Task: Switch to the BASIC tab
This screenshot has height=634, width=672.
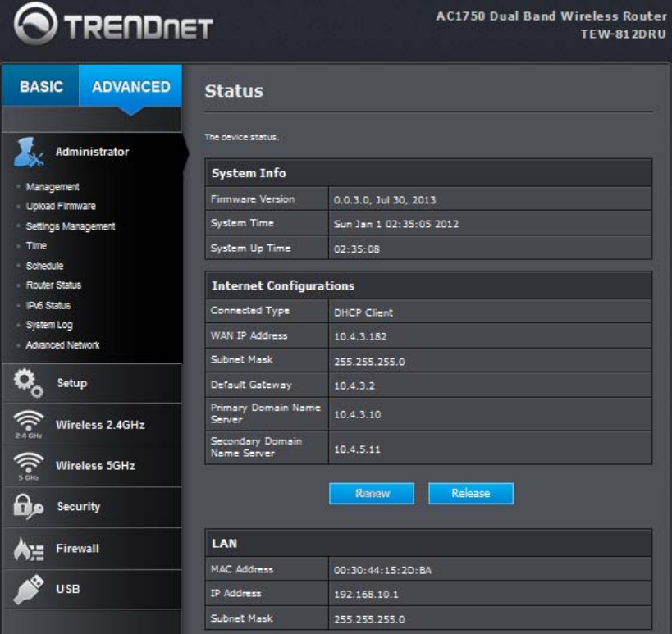Action: [x=41, y=87]
